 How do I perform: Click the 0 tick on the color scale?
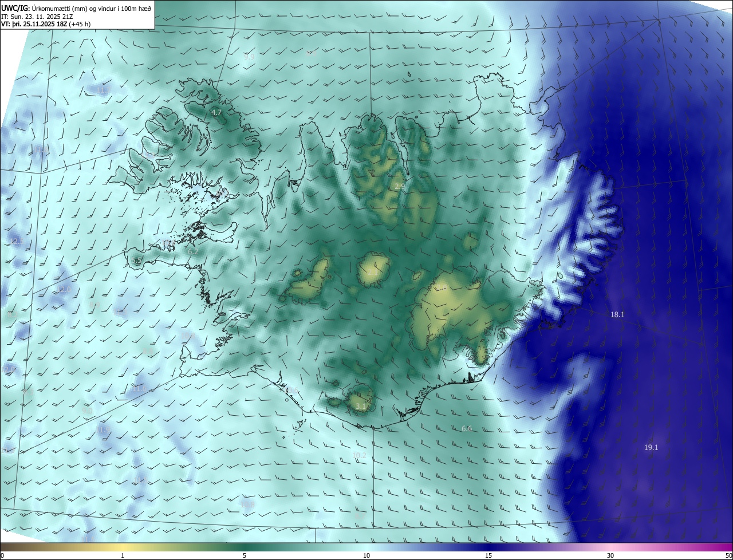pos(2,555)
